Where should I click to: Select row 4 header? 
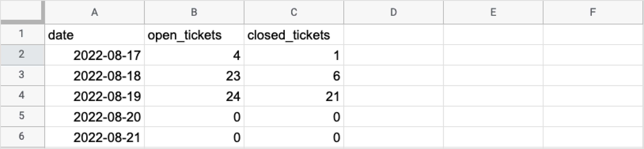(22, 96)
